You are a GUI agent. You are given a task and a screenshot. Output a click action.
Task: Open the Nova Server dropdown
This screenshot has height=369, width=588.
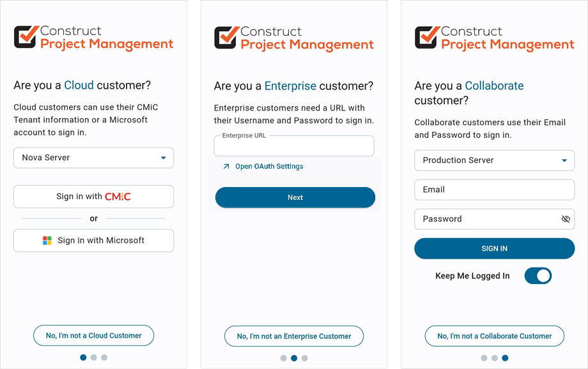[x=94, y=158]
